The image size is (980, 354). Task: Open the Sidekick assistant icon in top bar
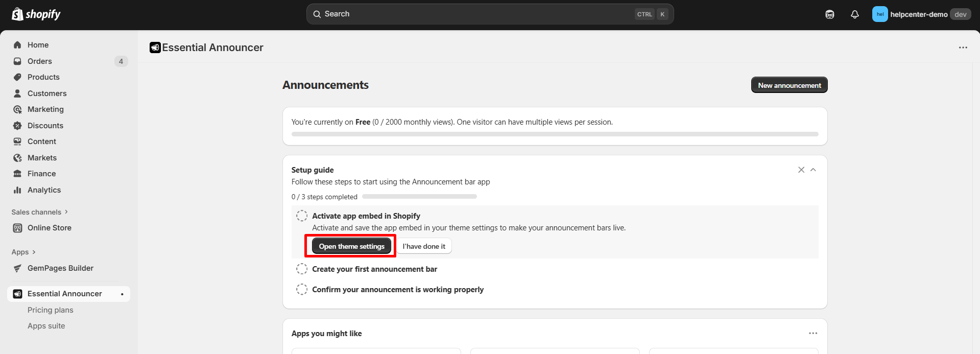(830, 14)
